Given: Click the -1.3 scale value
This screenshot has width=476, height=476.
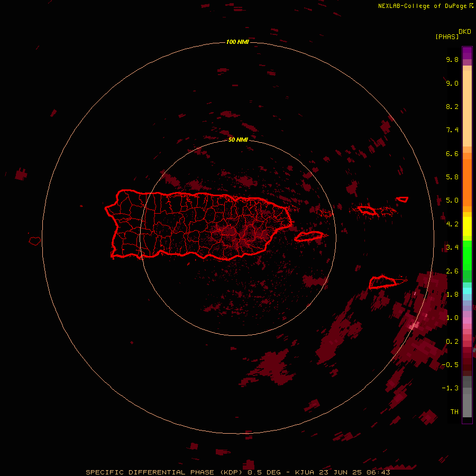Looking at the screenshot, I should click(x=450, y=388).
